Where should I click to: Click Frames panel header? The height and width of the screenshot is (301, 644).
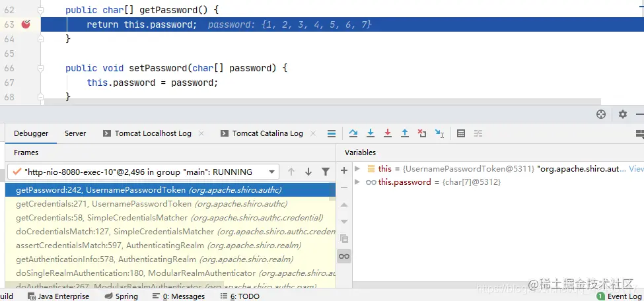[26, 152]
